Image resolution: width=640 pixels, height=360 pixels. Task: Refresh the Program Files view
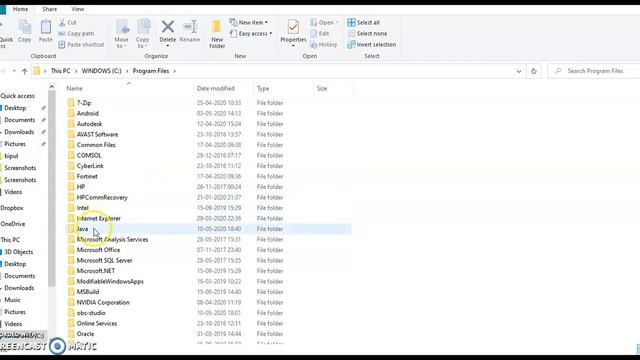pyautogui.click(x=533, y=71)
